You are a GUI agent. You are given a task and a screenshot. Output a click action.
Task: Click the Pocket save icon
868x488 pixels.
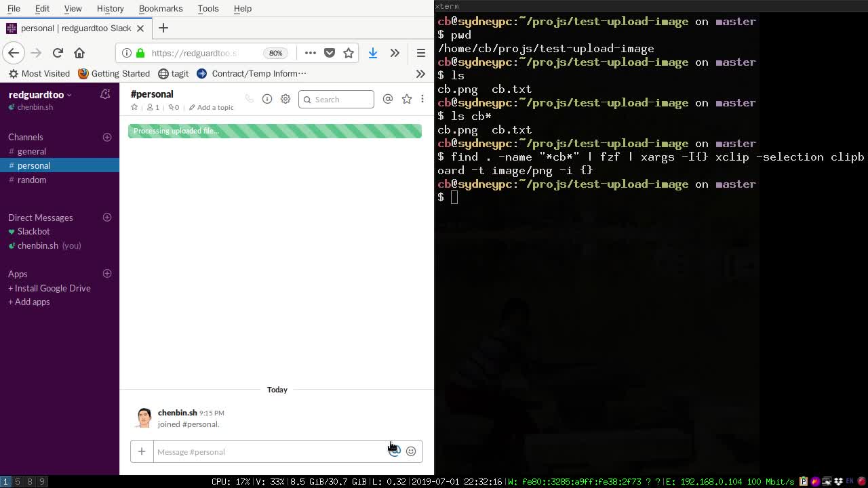[x=330, y=53]
